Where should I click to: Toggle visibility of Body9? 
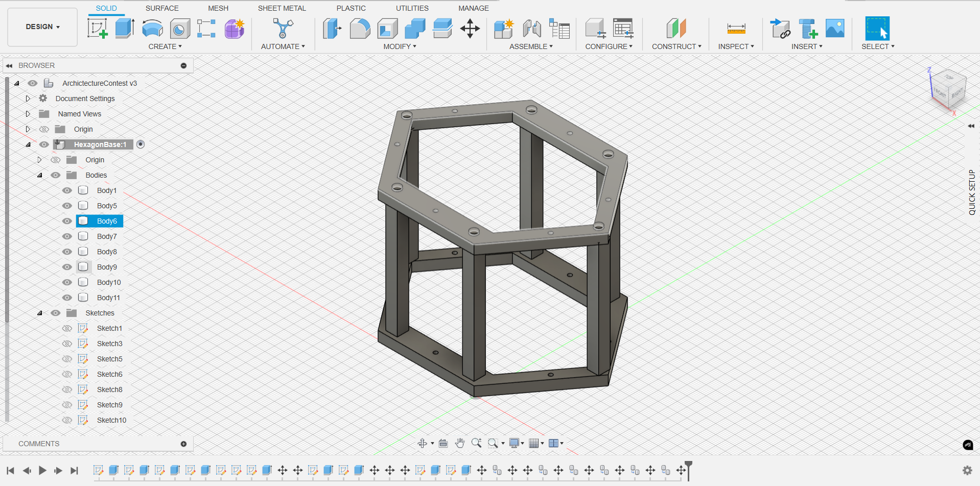click(67, 267)
